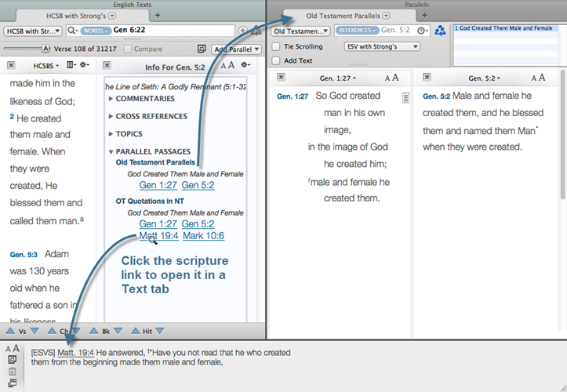Click the new window icon near Add Parallel
567x392 pixels.
click(x=201, y=49)
